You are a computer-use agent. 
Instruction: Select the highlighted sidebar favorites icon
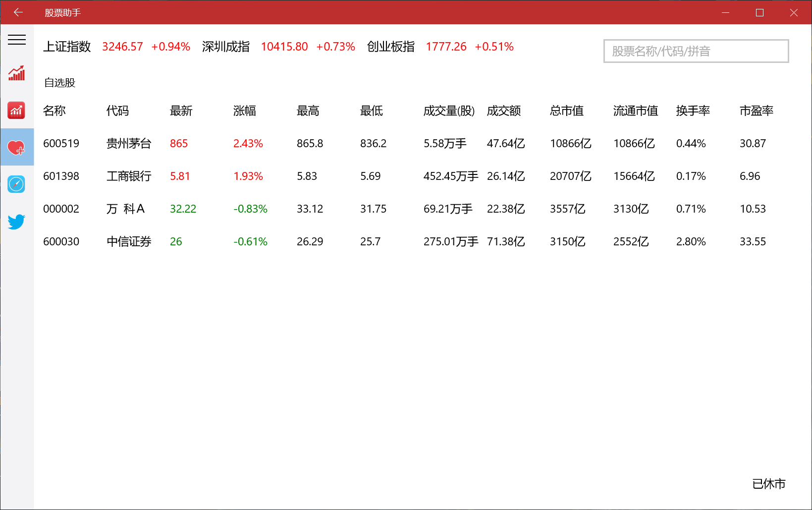tap(17, 147)
